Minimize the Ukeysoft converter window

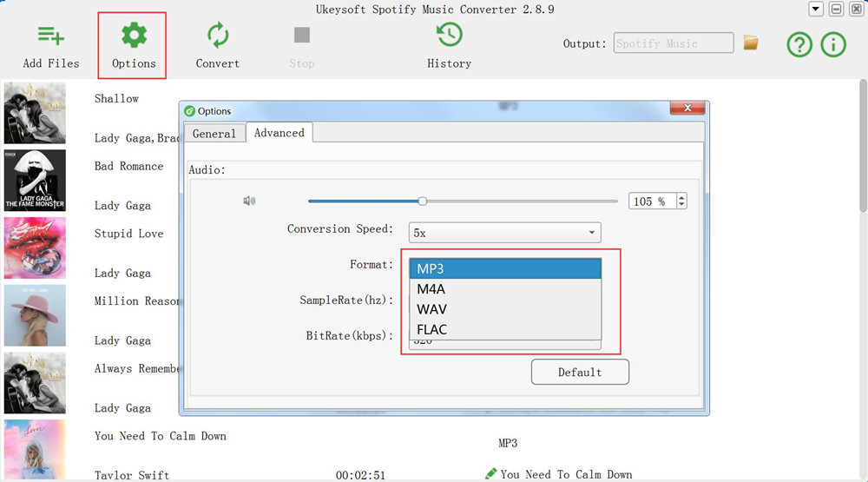pos(836,9)
